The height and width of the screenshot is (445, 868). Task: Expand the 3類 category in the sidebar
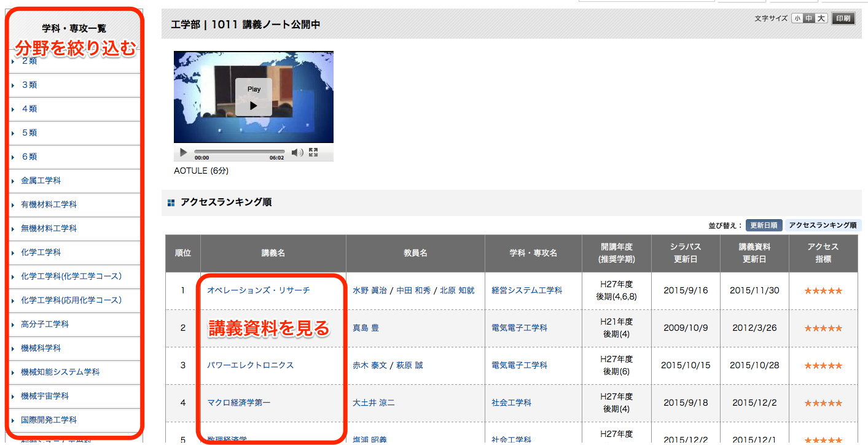29,85
